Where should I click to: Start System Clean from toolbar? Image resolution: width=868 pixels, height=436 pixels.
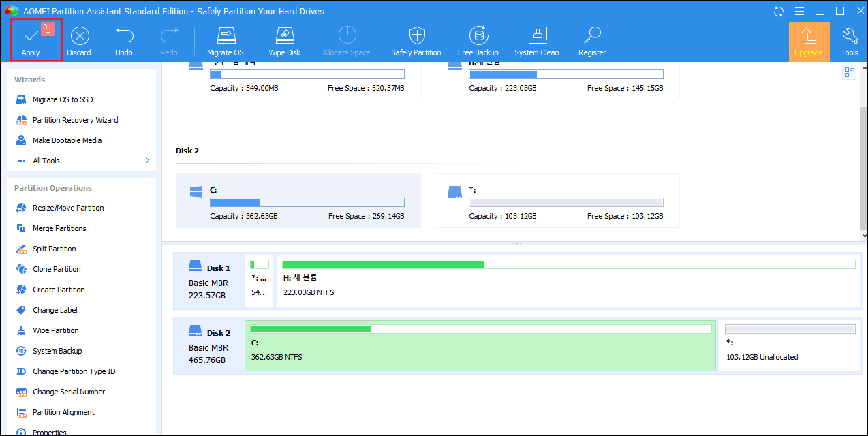pos(537,42)
